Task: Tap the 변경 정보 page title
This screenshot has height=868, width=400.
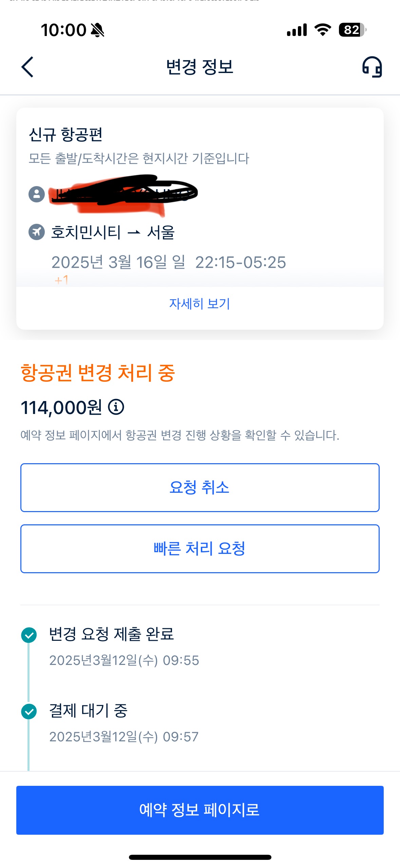Action: (200, 67)
